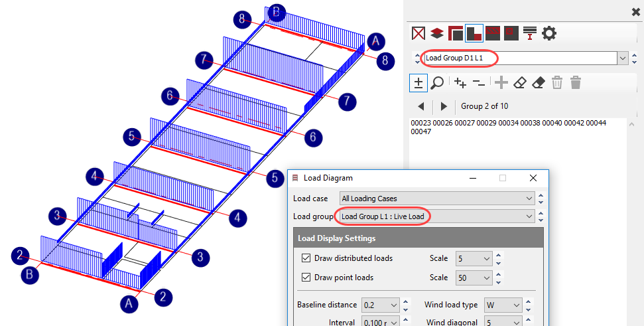The image size is (644, 326).
Task: Open Baseline distance 0.2 dropdown
Action: click(380, 305)
